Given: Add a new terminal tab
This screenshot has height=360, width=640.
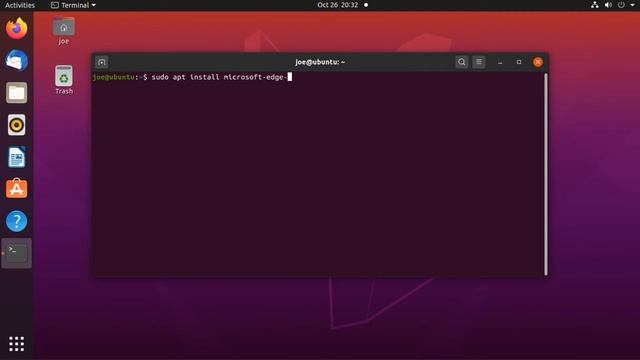Looking at the screenshot, I should [x=102, y=62].
